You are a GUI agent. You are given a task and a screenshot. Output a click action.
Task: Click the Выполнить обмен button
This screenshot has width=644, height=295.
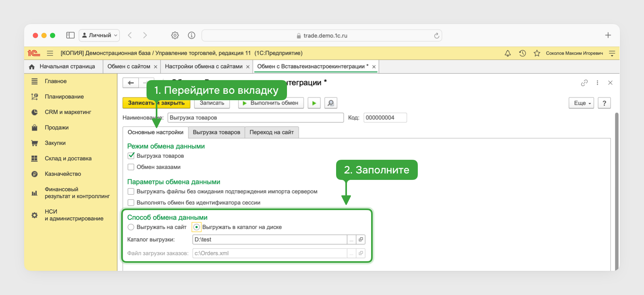click(x=271, y=103)
